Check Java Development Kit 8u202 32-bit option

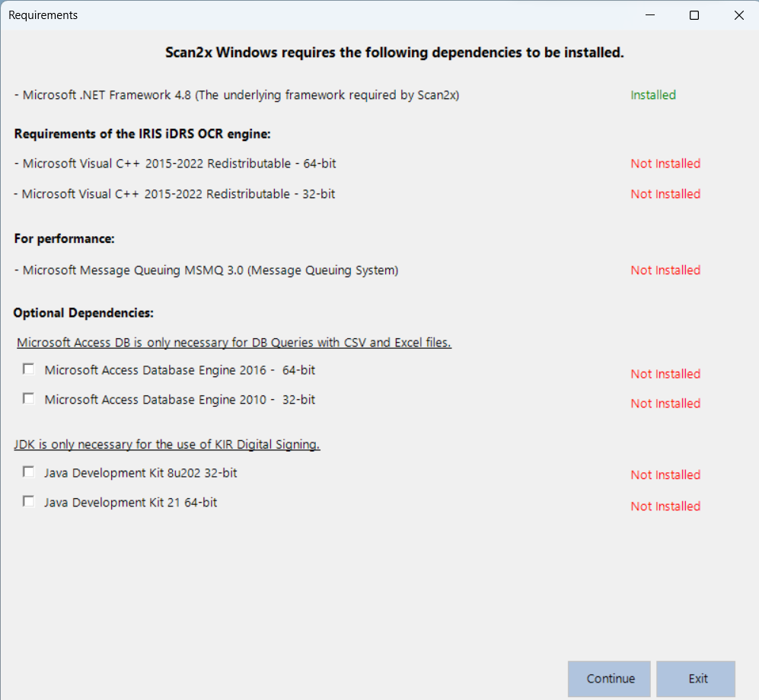(29, 472)
